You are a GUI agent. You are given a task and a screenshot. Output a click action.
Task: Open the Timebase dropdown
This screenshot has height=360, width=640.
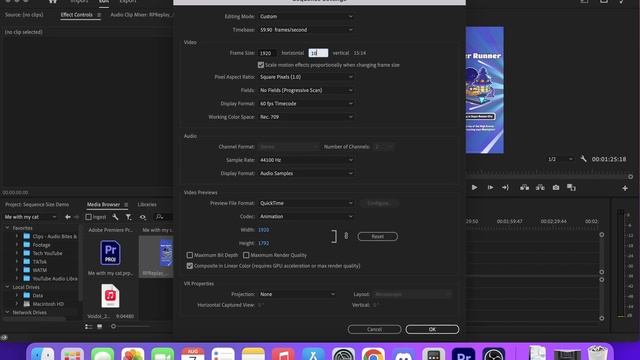coord(306,30)
